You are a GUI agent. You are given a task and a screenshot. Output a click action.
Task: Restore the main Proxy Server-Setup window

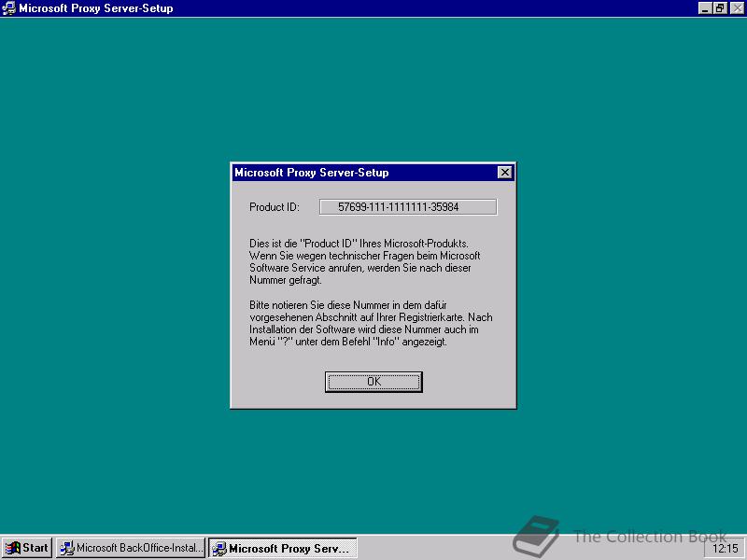(x=720, y=8)
